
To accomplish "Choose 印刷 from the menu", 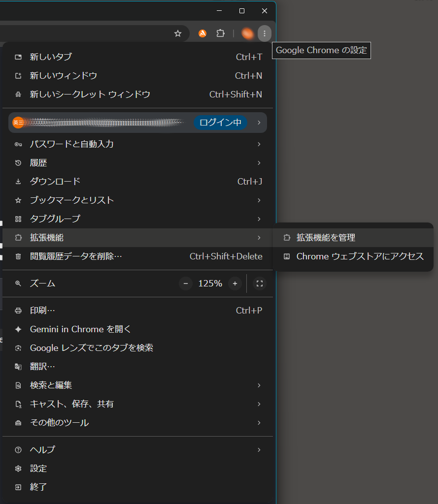I will [x=138, y=311].
